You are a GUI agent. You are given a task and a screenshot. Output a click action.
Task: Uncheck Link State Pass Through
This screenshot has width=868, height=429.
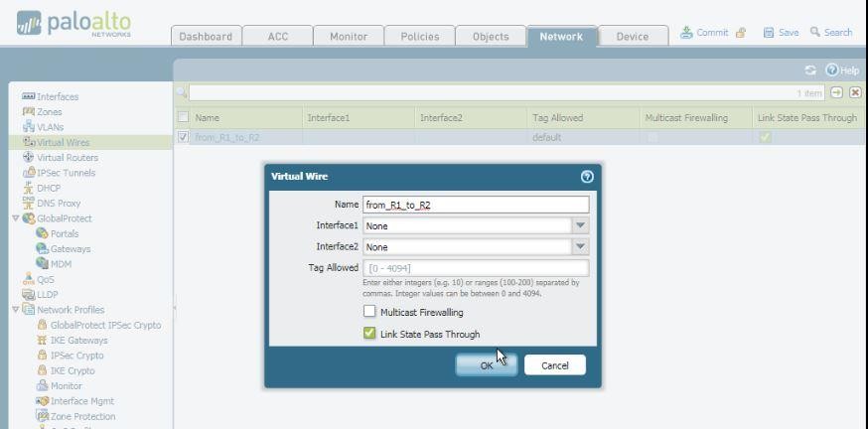(370, 334)
